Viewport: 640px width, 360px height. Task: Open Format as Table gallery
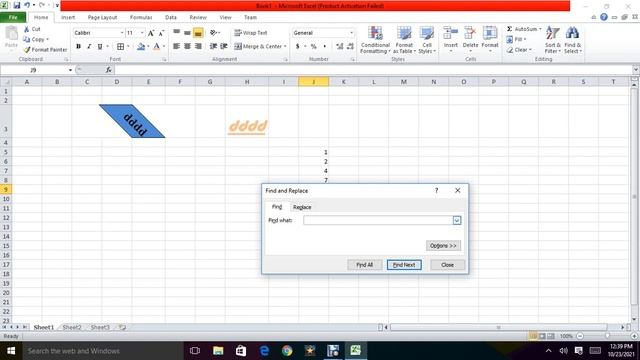[x=404, y=40]
